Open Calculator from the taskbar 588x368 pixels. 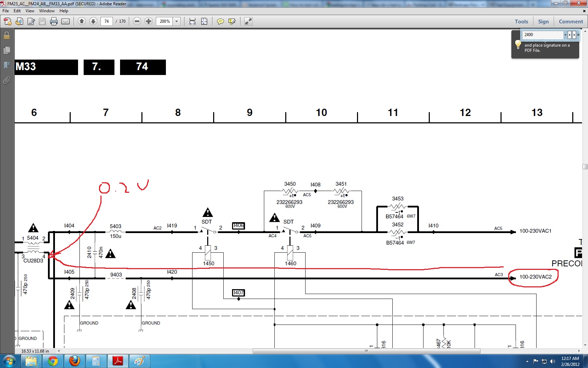point(96,361)
